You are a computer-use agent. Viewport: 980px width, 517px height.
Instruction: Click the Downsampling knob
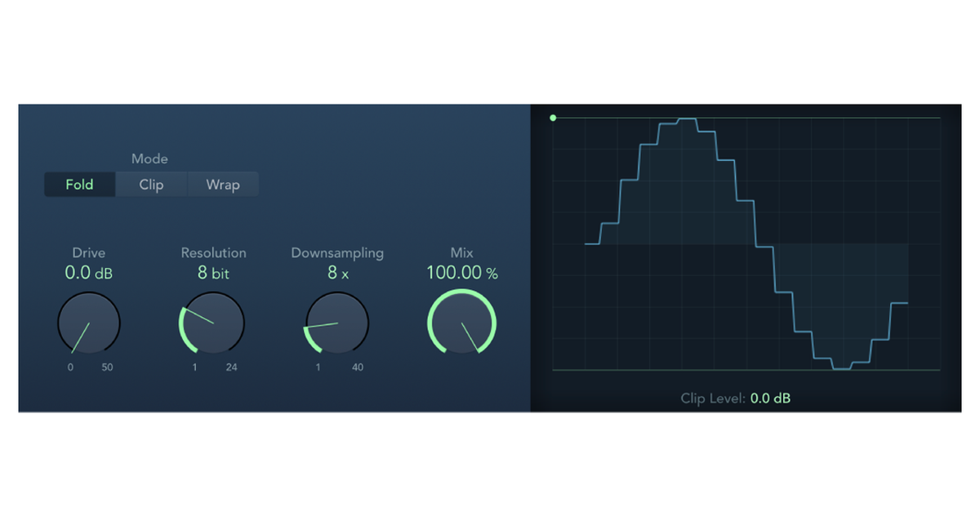click(337, 323)
